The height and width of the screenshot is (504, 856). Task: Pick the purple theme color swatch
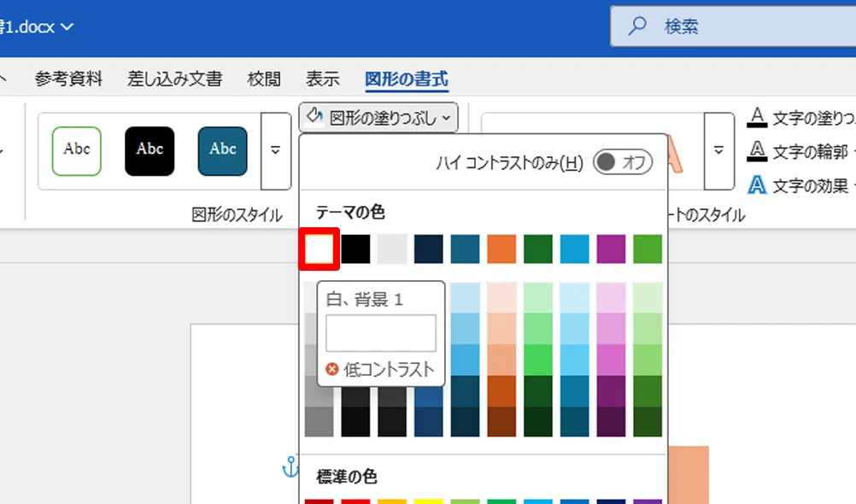pyautogui.click(x=611, y=249)
